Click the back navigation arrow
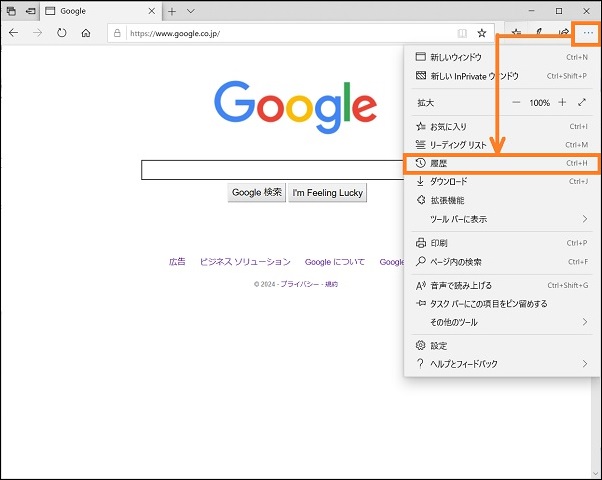Image resolution: width=602 pixels, height=480 pixels. tap(13, 33)
